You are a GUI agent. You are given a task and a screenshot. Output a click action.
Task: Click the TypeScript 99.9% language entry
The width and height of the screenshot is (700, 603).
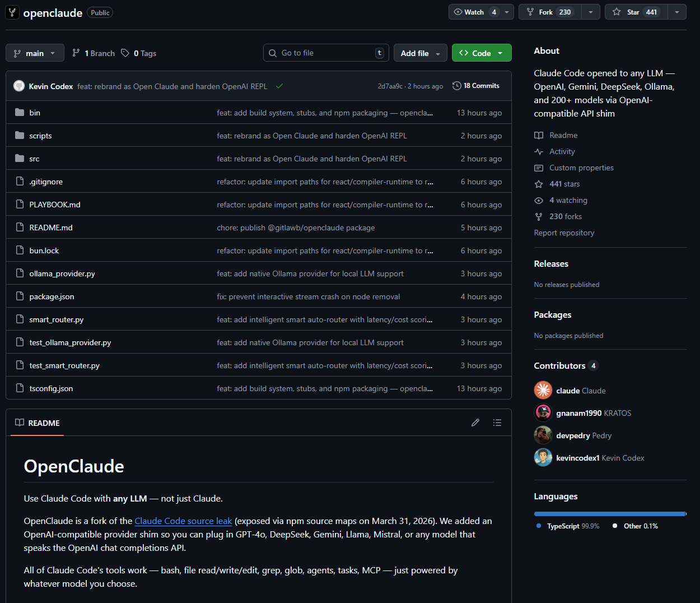pyautogui.click(x=568, y=526)
